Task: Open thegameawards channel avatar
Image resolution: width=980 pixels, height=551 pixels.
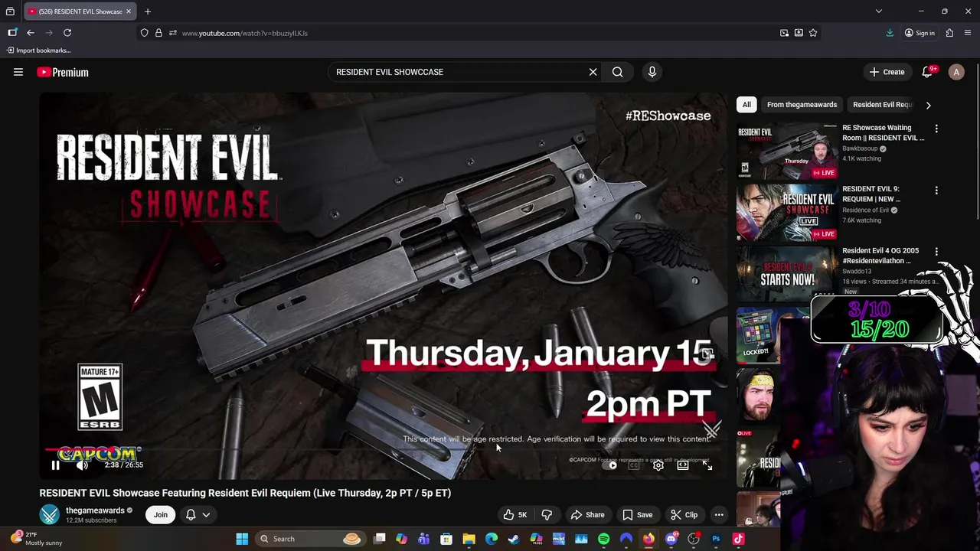Action: click(50, 514)
